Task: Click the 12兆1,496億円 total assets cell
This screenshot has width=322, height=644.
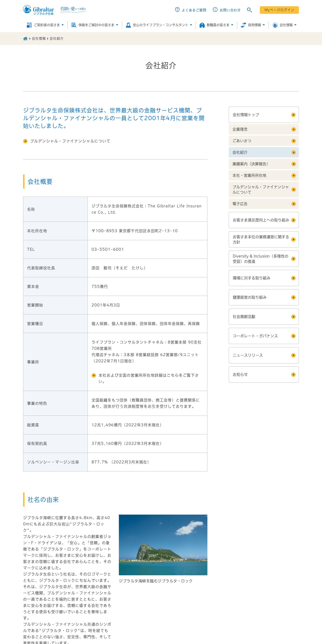Action: tap(147, 425)
